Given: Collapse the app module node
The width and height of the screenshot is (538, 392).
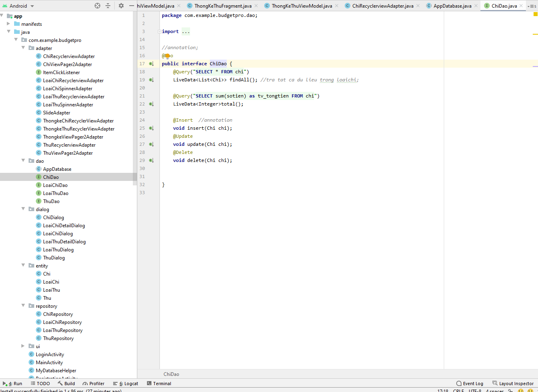Looking at the screenshot, I should (2, 16).
